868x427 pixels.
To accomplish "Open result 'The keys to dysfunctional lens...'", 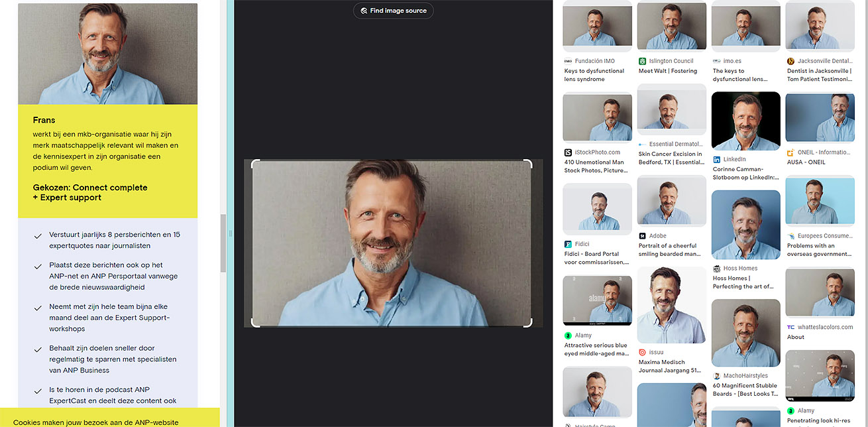I will coord(740,75).
